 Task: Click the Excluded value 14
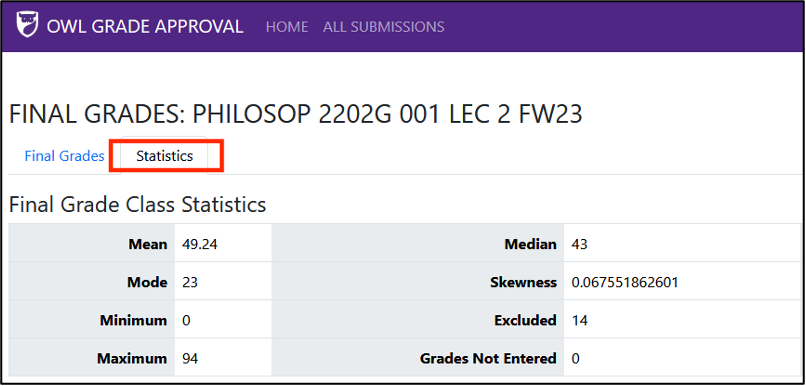coord(579,321)
